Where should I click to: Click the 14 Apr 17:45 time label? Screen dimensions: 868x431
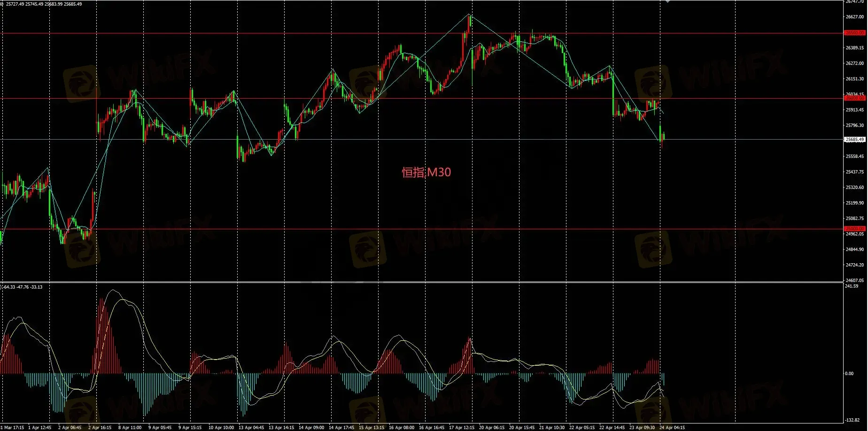coord(341,428)
